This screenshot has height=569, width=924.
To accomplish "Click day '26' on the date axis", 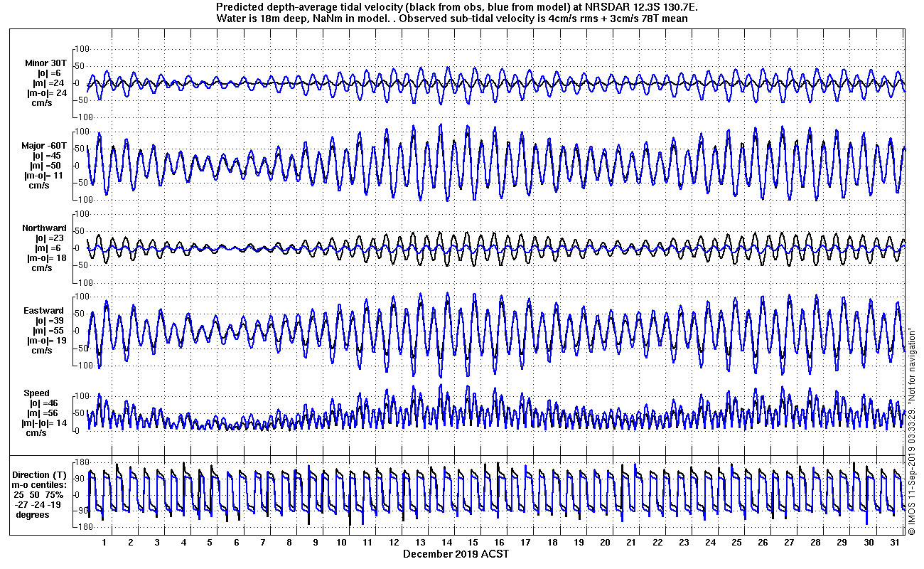I will click(x=762, y=543).
